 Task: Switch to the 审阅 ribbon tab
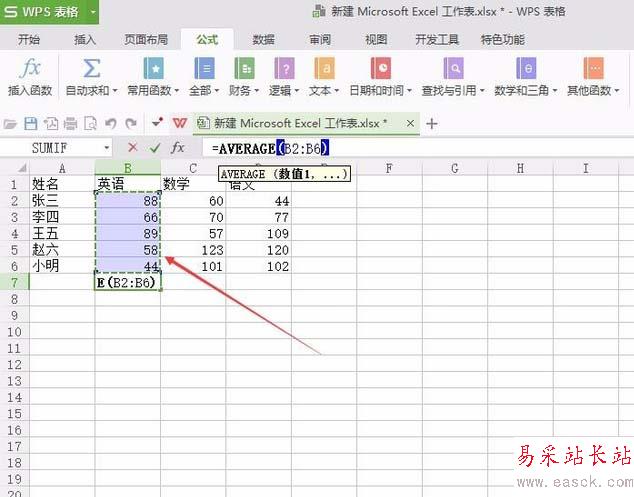pos(320,40)
